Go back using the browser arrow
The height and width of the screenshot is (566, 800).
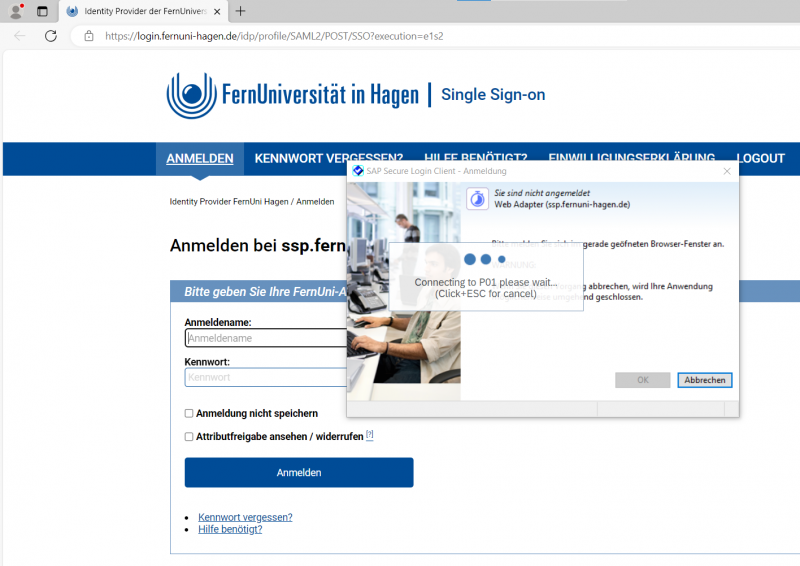point(20,36)
